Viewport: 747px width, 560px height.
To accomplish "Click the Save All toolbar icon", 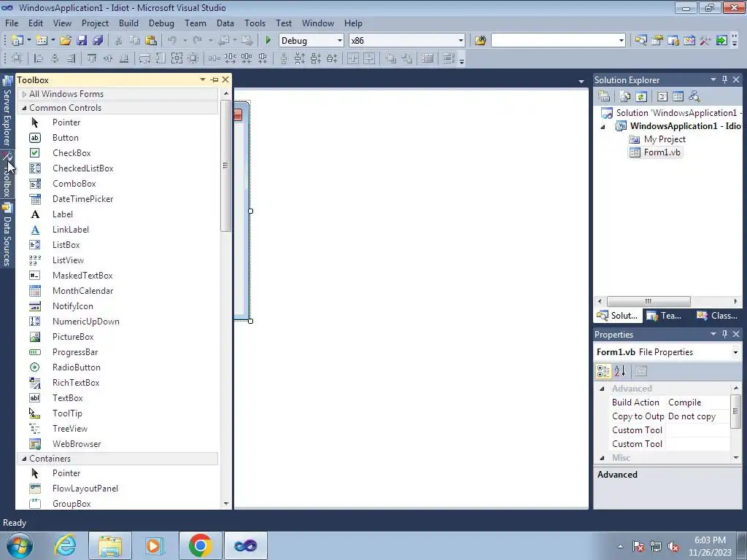I will 98,41.
